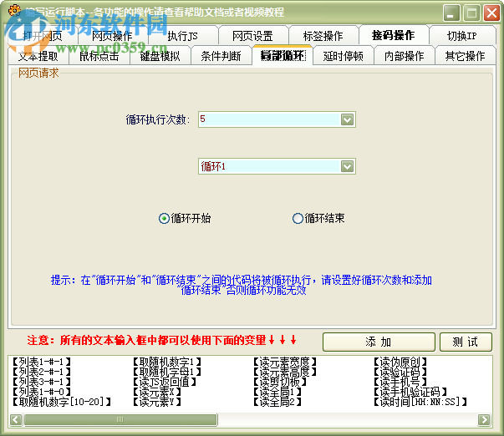Click variable 【读伪原创】

pyautogui.click(x=400, y=362)
